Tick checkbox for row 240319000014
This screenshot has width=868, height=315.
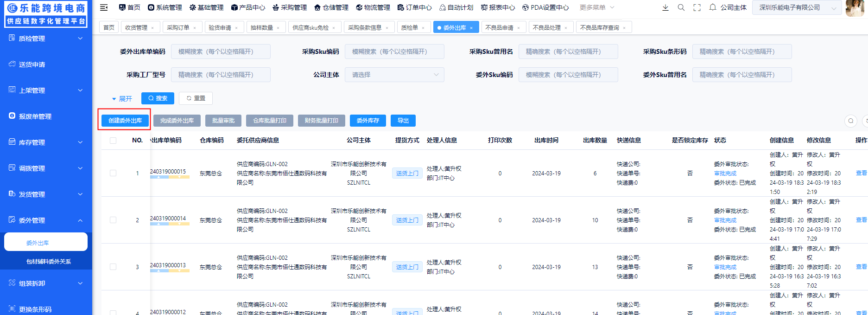(113, 220)
